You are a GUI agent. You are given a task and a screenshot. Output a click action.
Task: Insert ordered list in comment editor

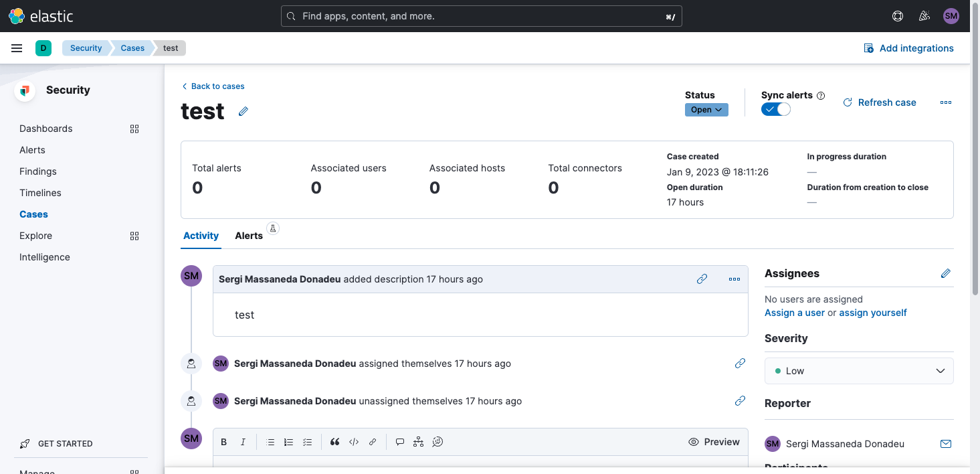(289, 442)
